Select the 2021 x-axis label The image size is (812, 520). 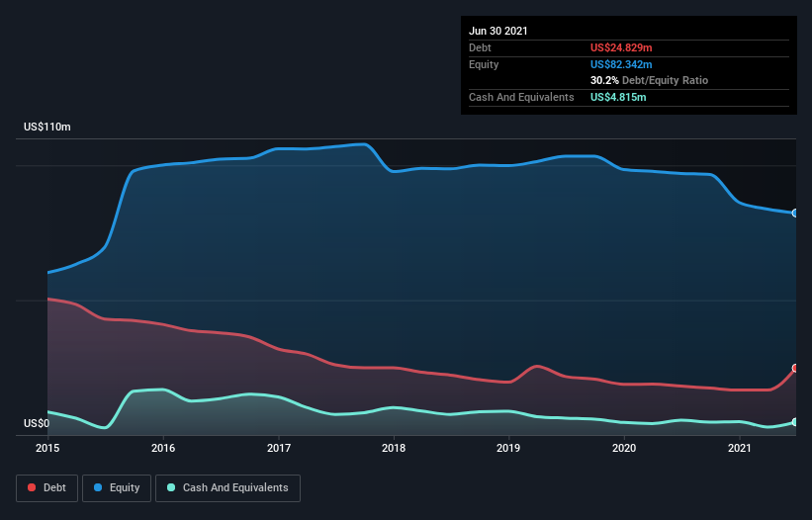click(740, 448)
